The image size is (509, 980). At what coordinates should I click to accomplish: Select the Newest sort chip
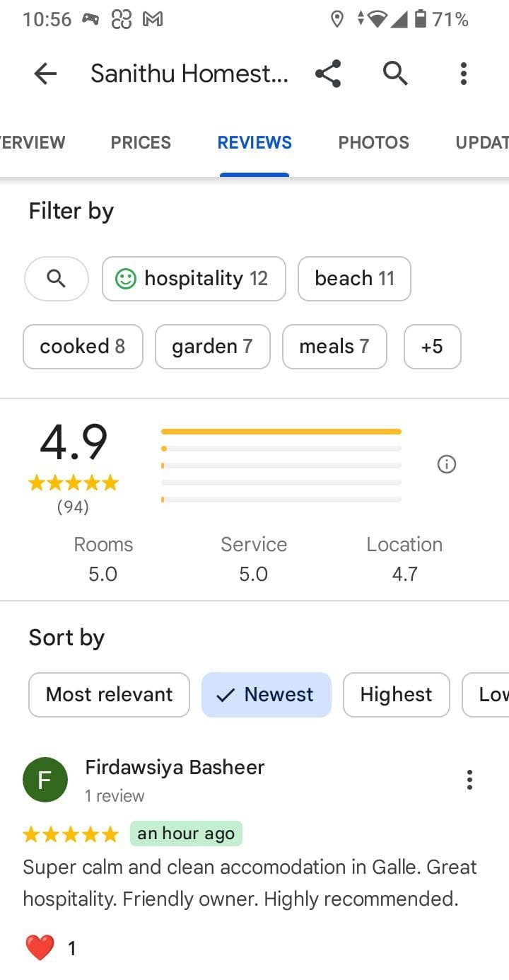pos(267,695)
